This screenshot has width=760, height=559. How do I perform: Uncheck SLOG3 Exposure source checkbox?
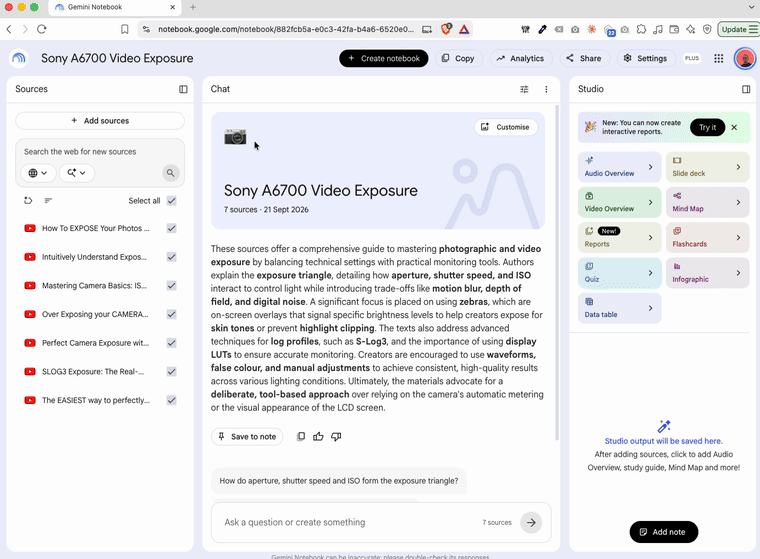tap(172, 372)
